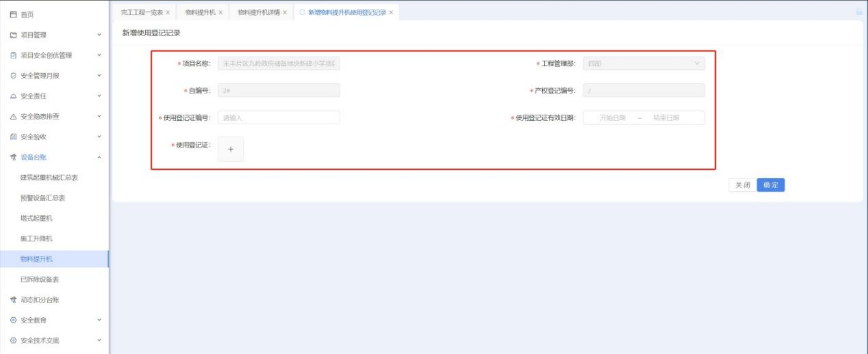Switch to the 物料提升机 tab
868x354 pixels.
(200, 12)
